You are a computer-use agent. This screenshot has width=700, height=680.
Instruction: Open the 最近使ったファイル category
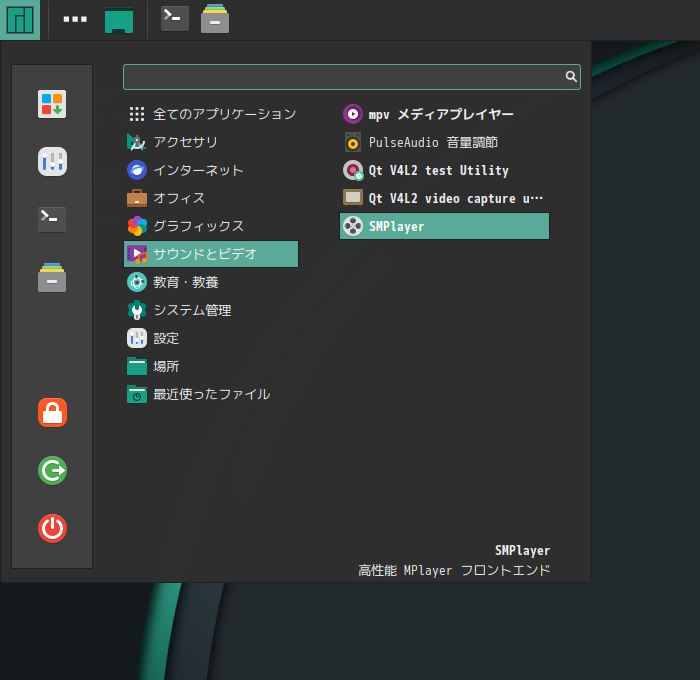tap(211, 394)
